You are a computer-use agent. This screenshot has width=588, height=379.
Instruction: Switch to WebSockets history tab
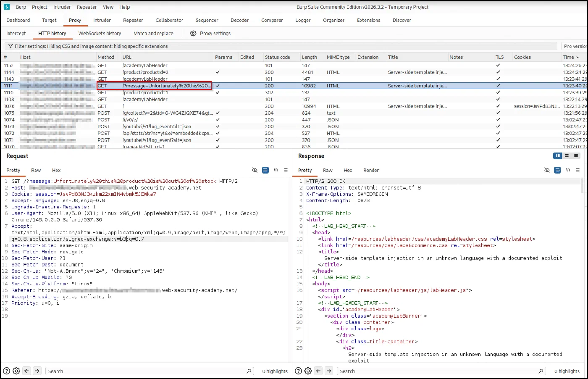click(x=100, y=34)
